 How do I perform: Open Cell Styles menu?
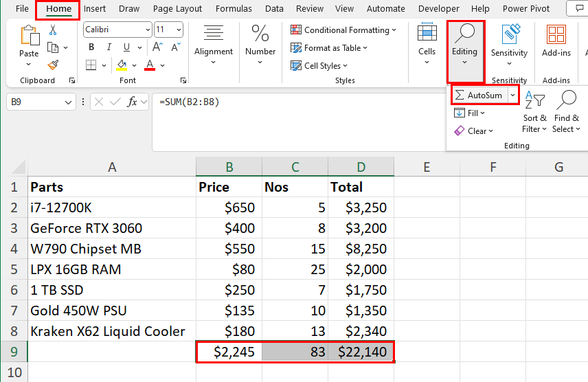(x=319, y=66)
